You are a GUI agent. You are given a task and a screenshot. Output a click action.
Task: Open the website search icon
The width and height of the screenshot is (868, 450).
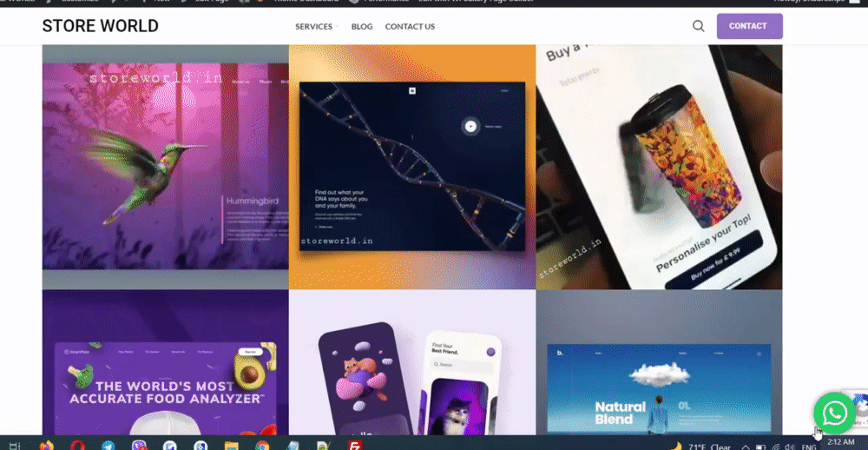(x=699, y=26)
